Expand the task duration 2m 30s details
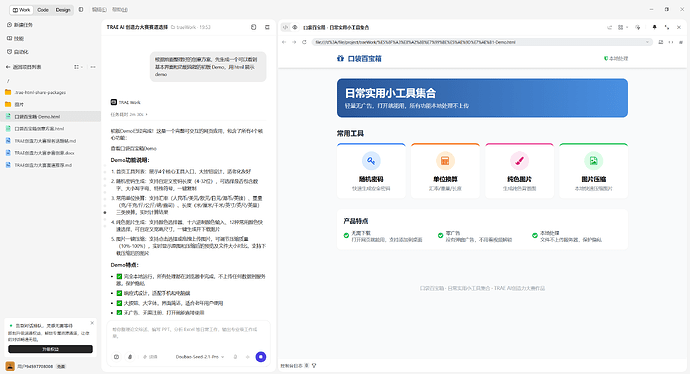The width and height of the screenshot is (690, 374). pos(129,114)
